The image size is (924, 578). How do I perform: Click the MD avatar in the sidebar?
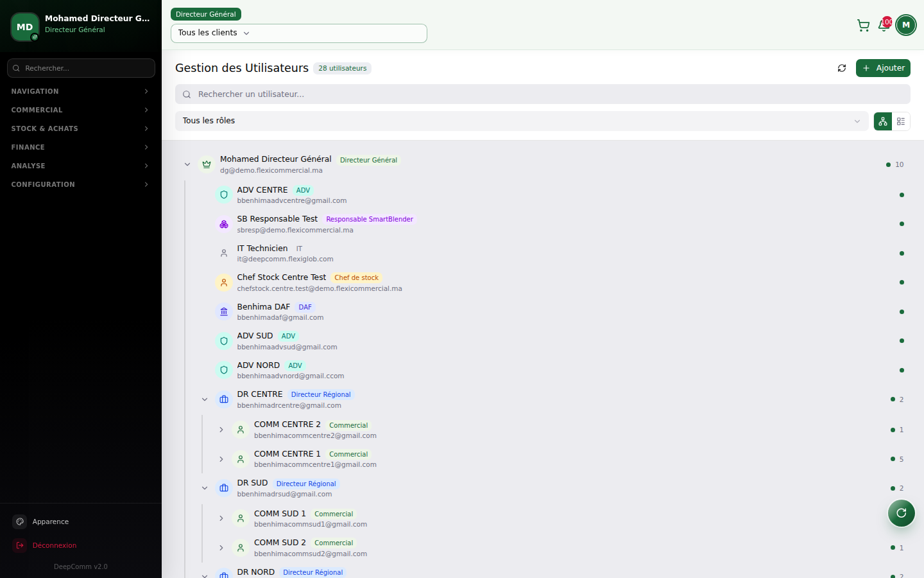click(x=25, y=27)
